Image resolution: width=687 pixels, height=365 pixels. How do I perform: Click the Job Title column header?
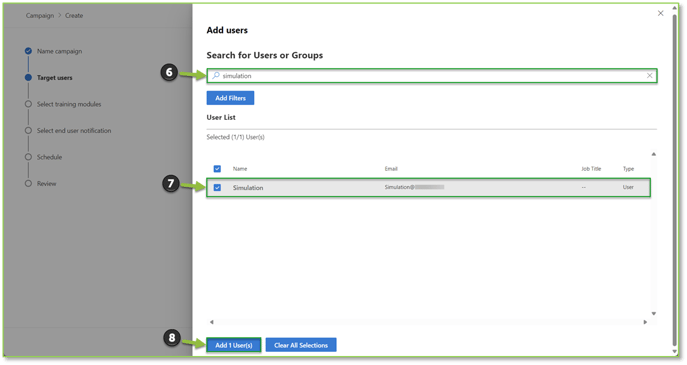591,169
